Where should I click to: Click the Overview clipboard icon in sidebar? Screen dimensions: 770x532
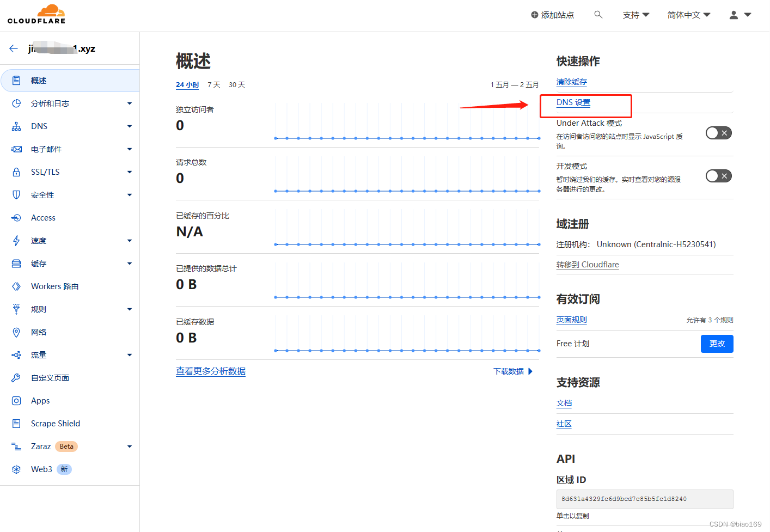16,81
